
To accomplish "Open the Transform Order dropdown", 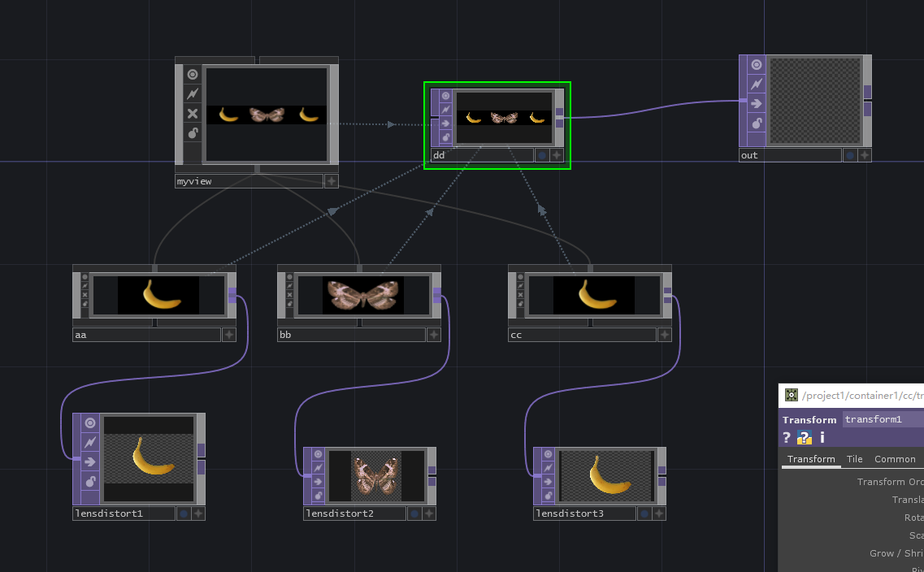I will (x=918, y=481).
